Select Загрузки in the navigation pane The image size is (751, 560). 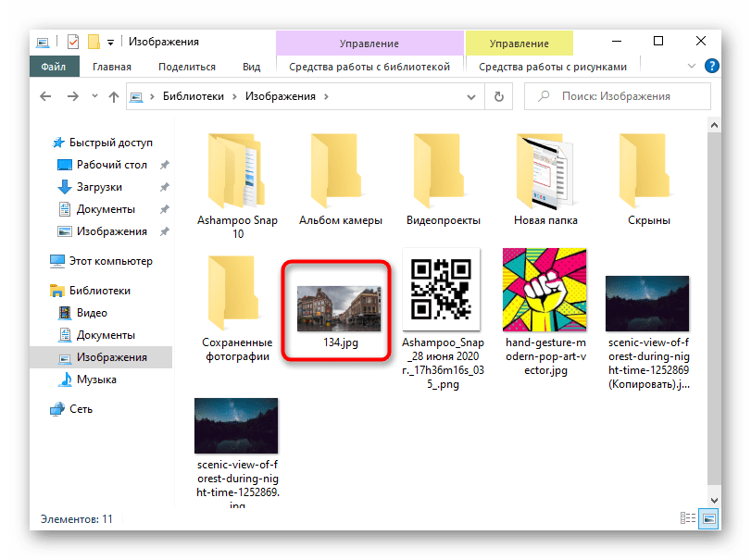click(98, 187)
